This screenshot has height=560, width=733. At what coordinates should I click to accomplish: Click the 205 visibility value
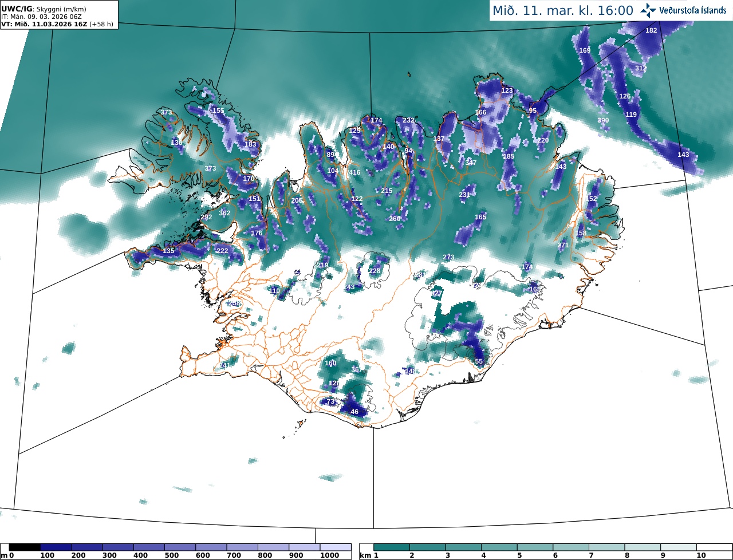(297, 200)
